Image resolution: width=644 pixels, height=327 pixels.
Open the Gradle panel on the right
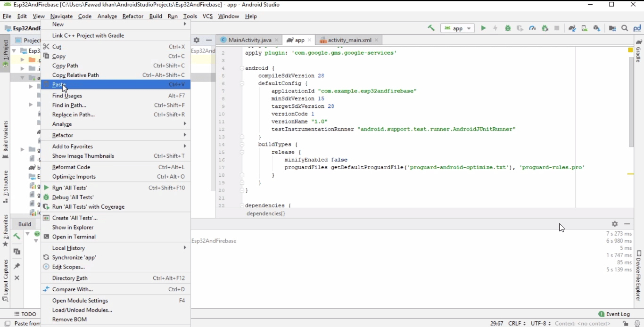click(640, 53)
